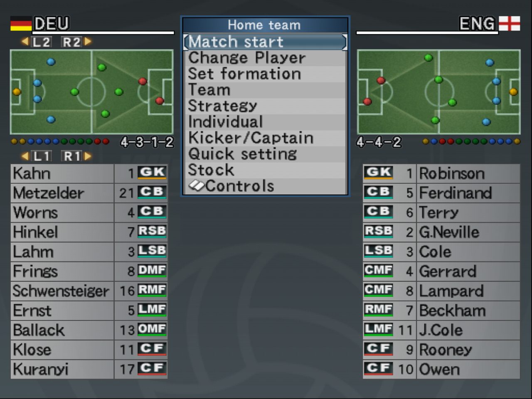Select Match start in Home team menu
The height and width of the screenshot is (399, 532).
(x=265, y=42)
